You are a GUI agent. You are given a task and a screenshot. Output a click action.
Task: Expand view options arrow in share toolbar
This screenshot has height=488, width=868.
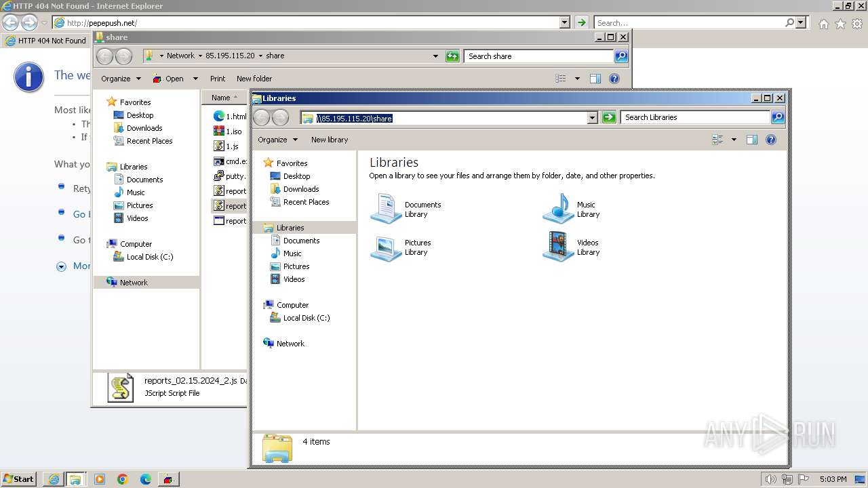coord(577,79)
